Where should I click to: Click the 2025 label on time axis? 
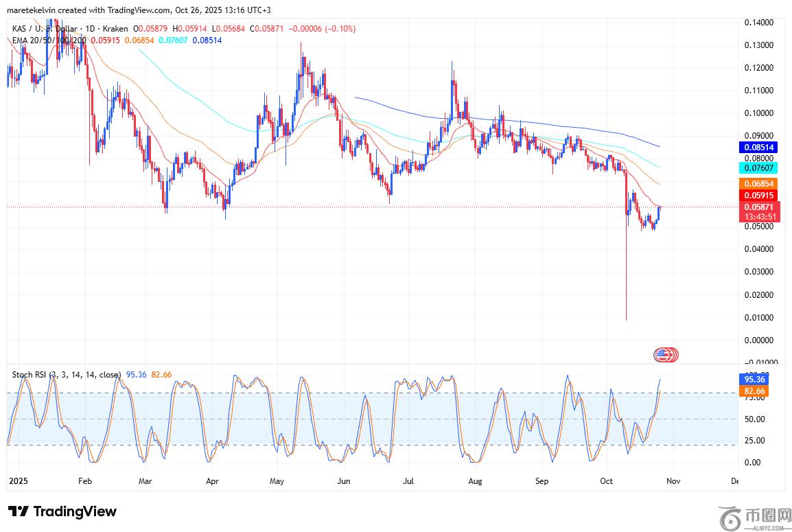pyautogui.click(x=17, y=481)
